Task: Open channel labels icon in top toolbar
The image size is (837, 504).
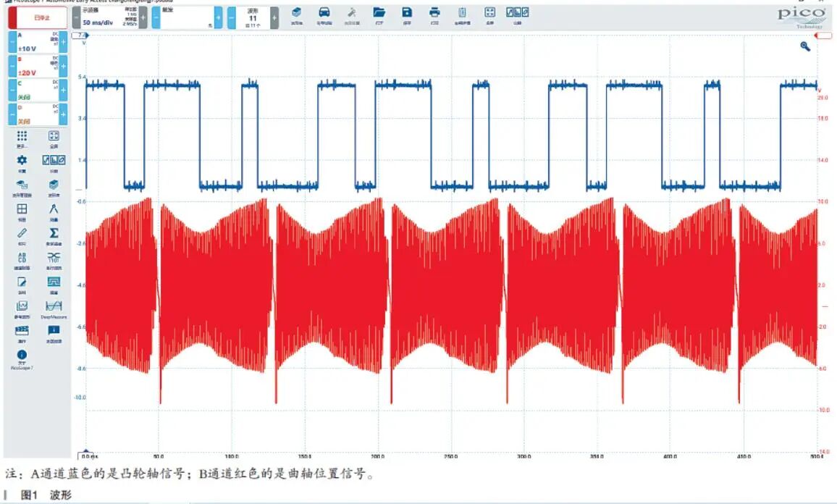Action: (x=517, y=15)
